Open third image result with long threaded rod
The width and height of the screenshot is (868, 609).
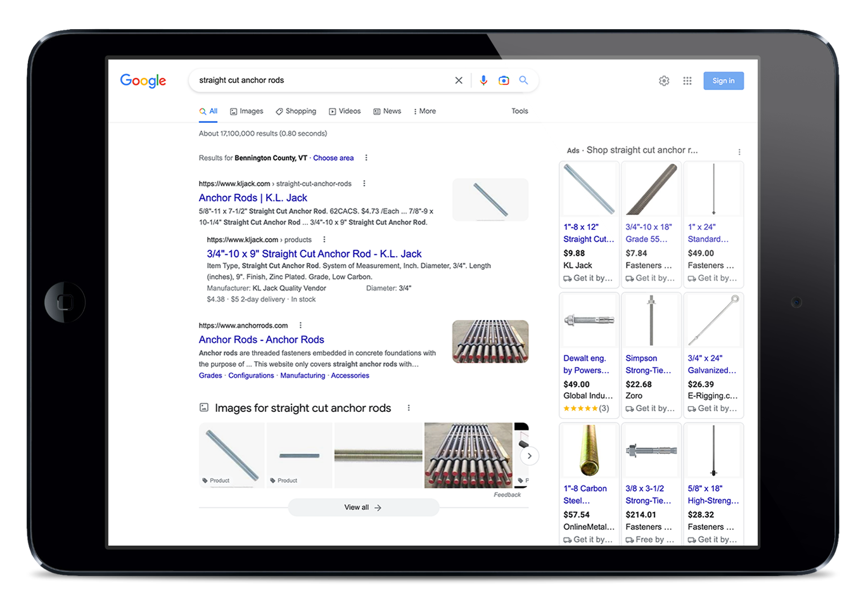[x=378, y=455]
